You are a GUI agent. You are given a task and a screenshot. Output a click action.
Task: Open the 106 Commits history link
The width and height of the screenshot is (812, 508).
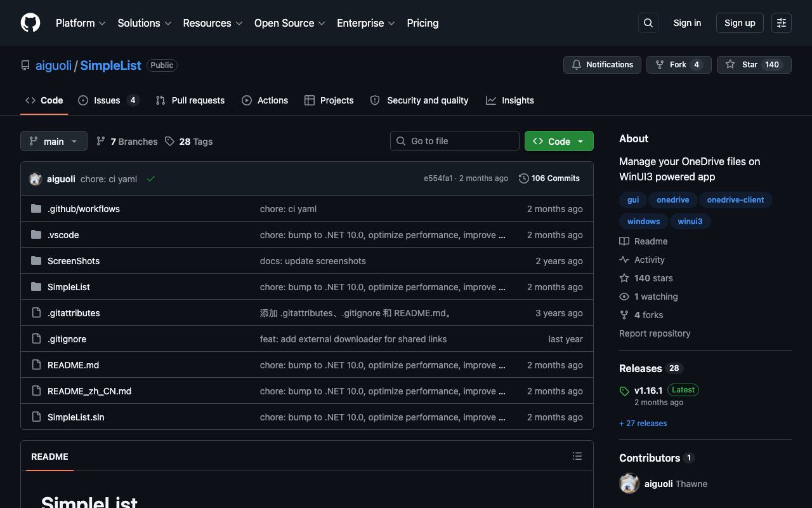tap(549, 178)
